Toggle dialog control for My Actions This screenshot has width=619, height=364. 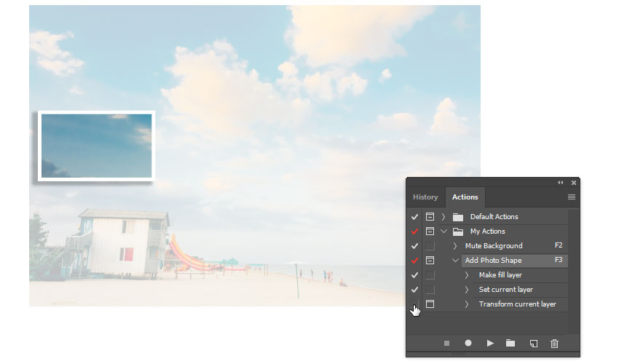point(430,232)
